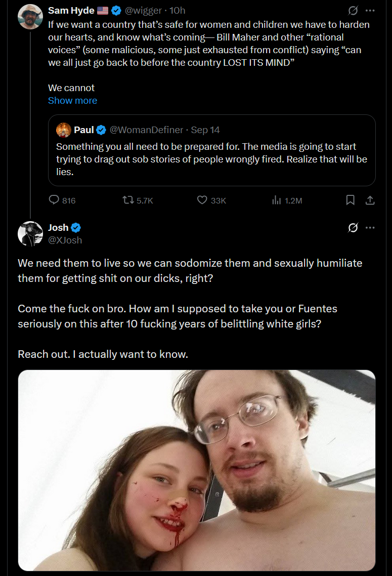Click Paul's avatar in quoted post
This screenshot has height=576, width=392.
coord(63,130)
